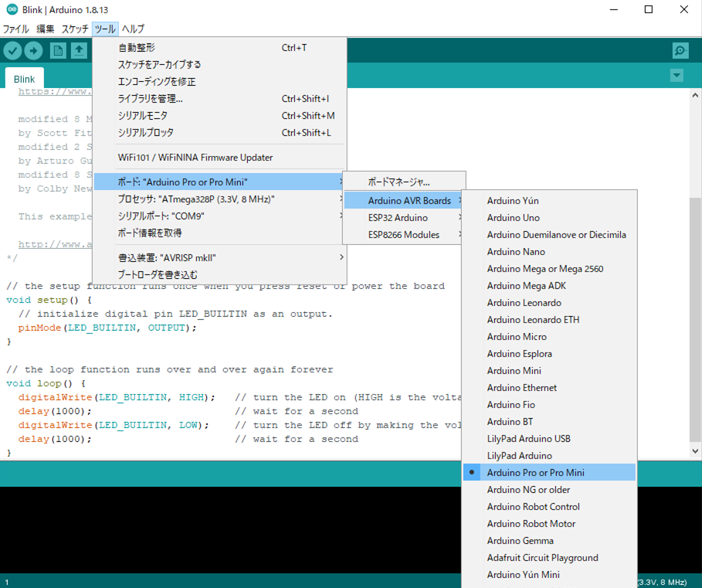Click the editor scrollbar up arrow
Image resolution: width=702 pixels, height=588 pixels.
pyautogui.click(x=695, y=95)
